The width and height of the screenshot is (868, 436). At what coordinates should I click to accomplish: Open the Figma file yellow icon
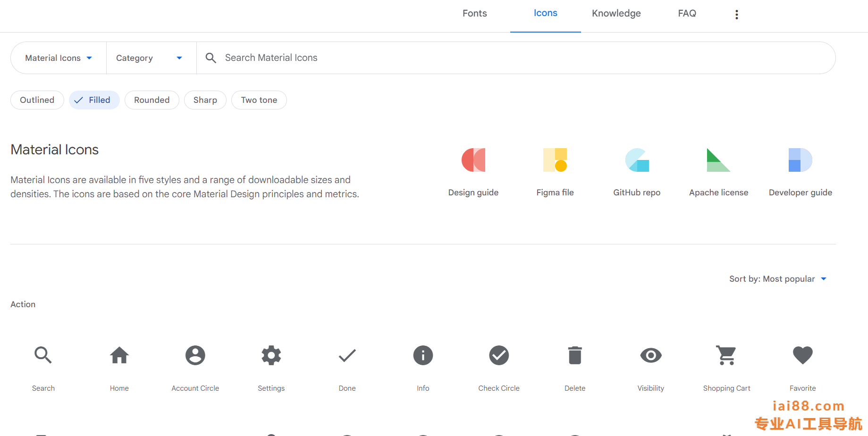[555, 160]
